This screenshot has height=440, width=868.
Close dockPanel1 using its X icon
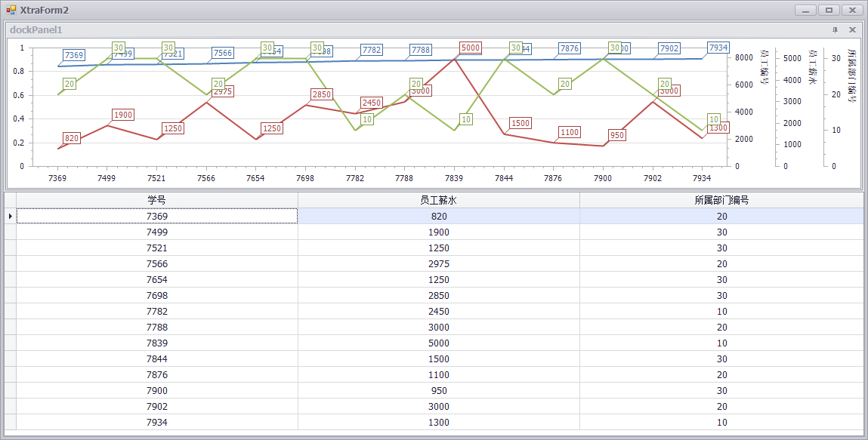tap(852, 30)
